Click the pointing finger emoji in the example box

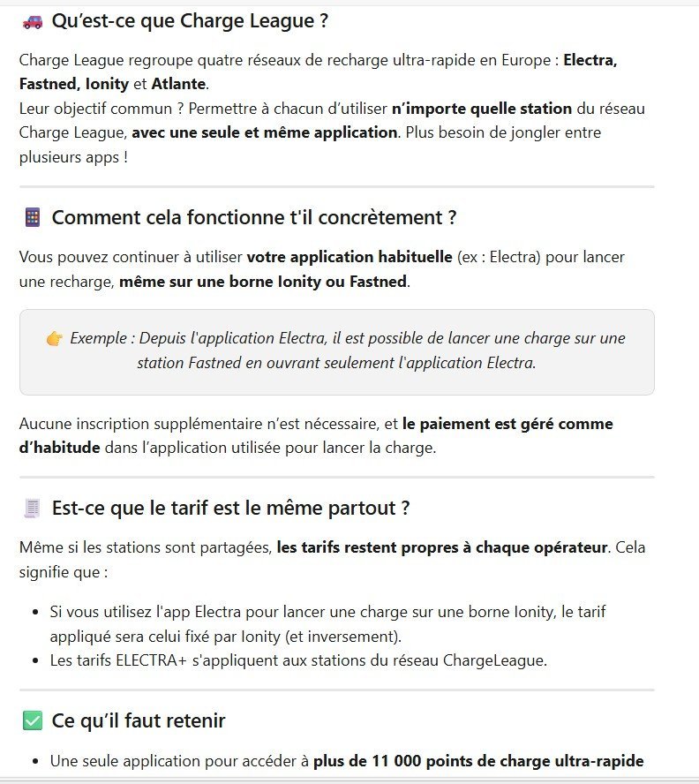coord(54,338)
